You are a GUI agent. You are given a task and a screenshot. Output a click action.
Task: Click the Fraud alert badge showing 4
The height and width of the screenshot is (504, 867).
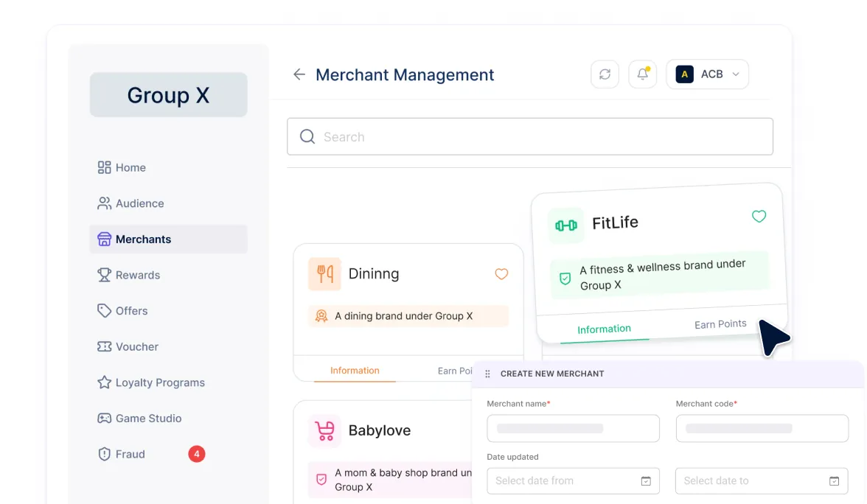pyautogui.click(x=196, y=454)
